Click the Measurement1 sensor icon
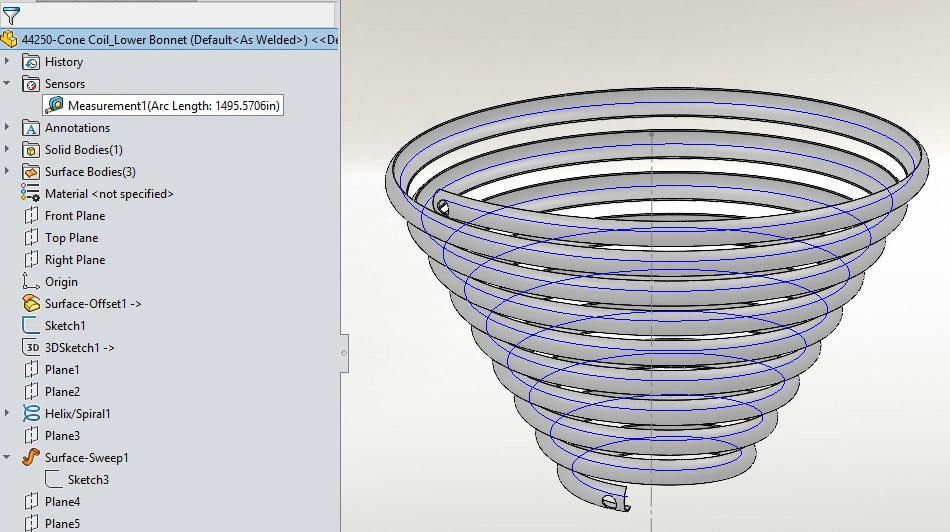This screenshot has width=950, height=532. pos(54,105)
